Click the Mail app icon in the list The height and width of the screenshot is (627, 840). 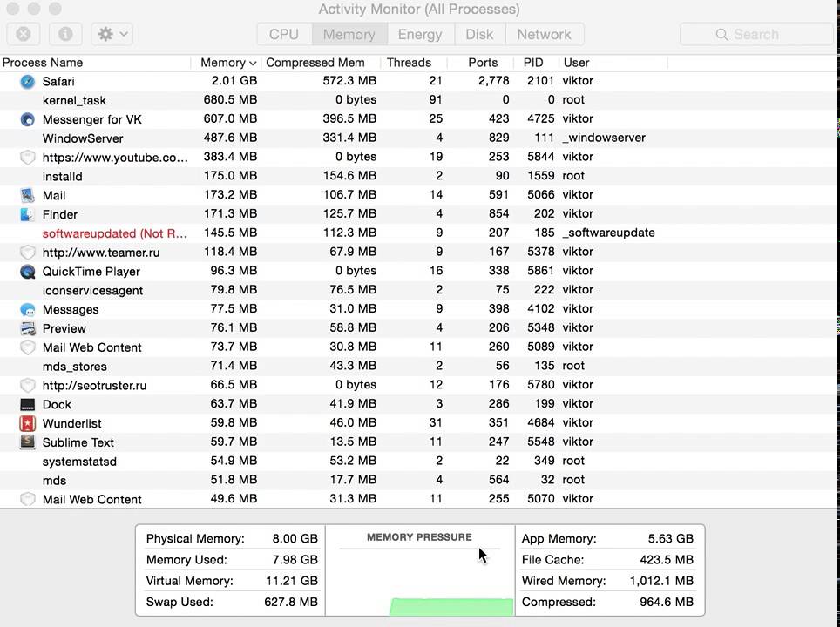(x=27, y=195)
